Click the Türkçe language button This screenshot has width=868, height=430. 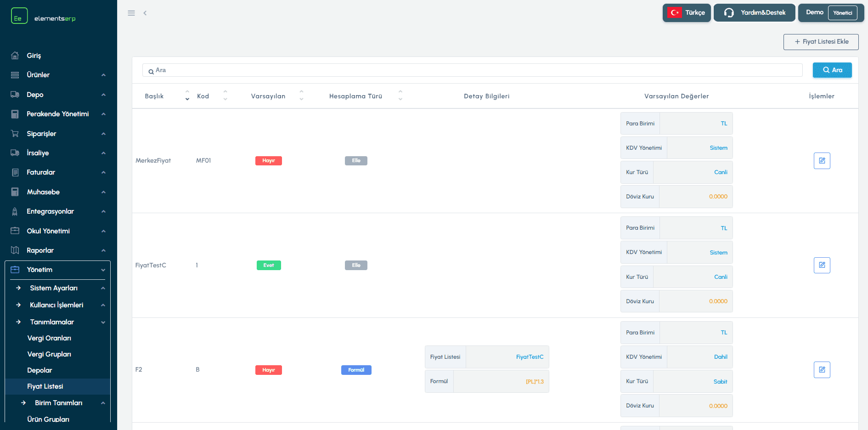(x=687, y=13)
